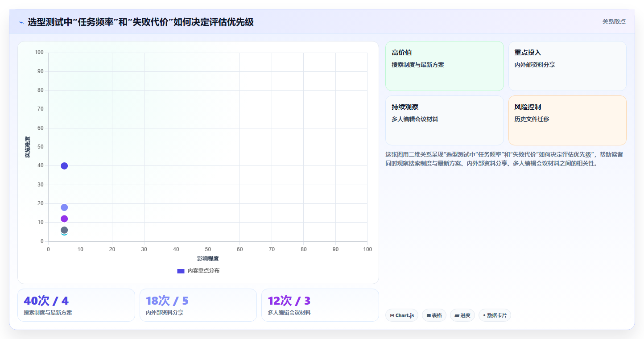Click the chart title 选型测试中 heading
Image resolution: width=644 pixels, height=339 pixels.
click(140, 22)
